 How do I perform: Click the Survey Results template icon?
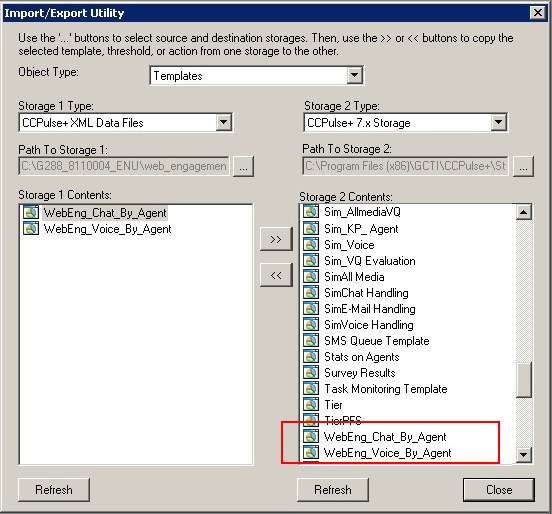point(311,372)
